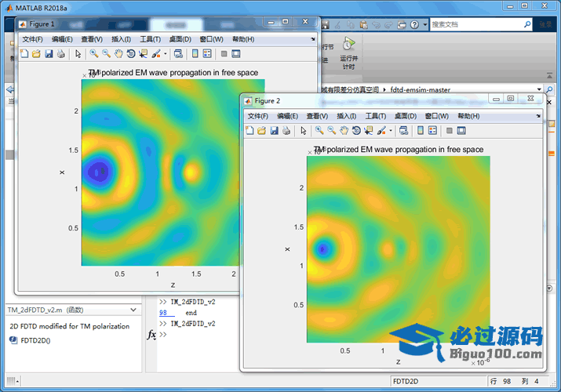Click line 98 hyperlink in Command Window

click(x=163, y=313)
